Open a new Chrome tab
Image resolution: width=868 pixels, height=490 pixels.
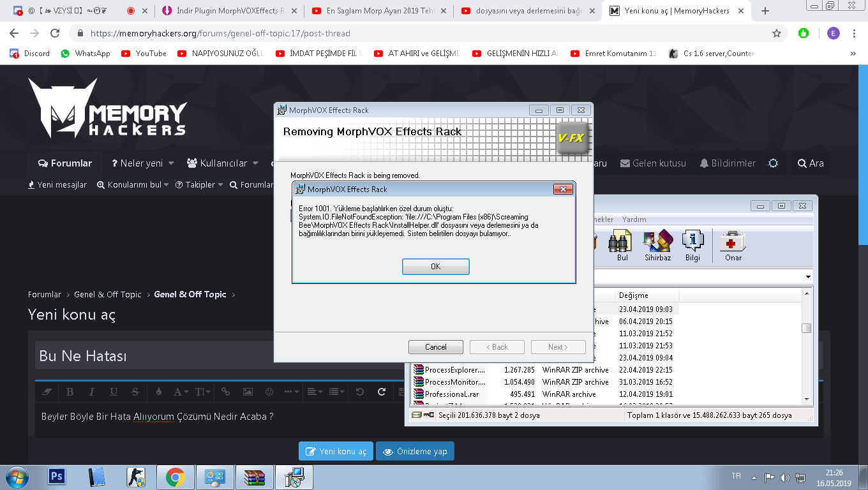tap(765, 11)
